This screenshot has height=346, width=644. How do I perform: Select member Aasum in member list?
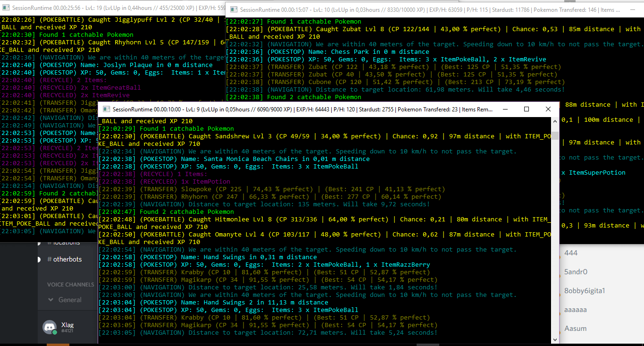[x=576, y=329]
